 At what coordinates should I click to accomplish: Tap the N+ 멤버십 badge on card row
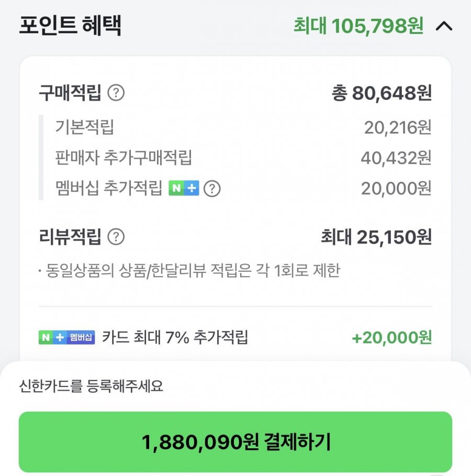tap(66, 337)
